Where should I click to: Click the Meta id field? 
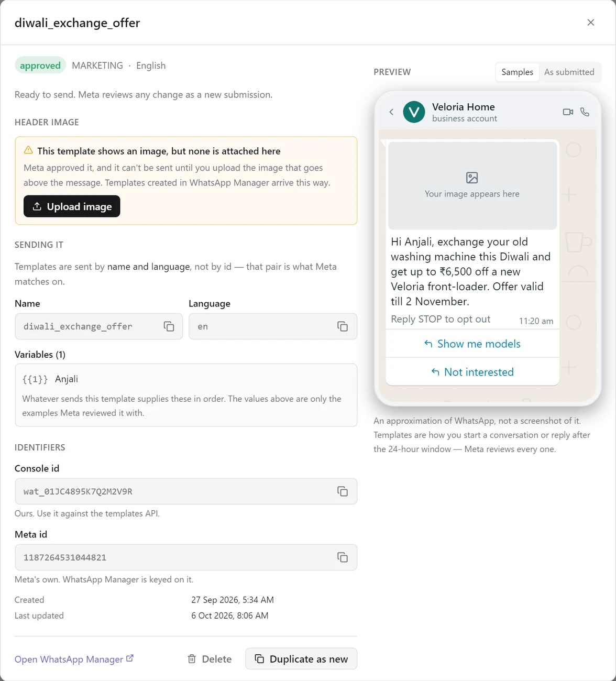pos(186,557)
